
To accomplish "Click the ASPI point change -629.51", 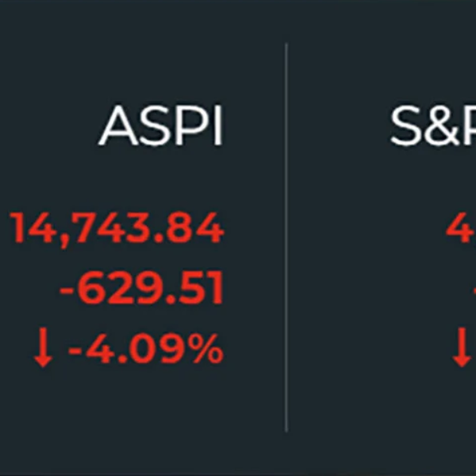I will click(141, 287).
